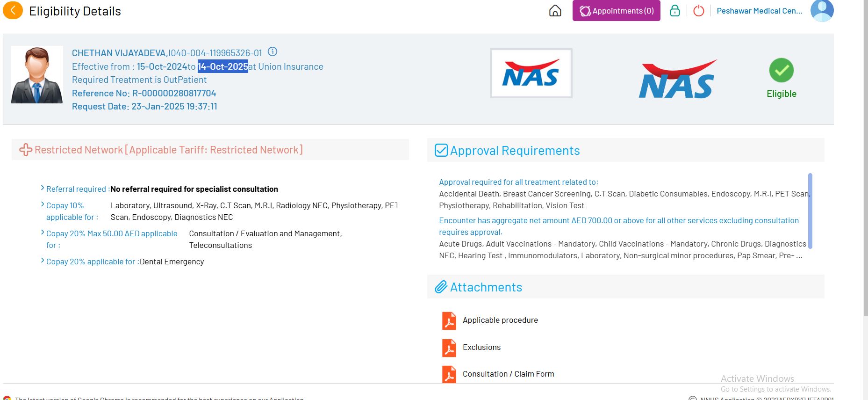Click the Approval Requirements checkbox icon

pyautogui.click(x=441, y=150)
